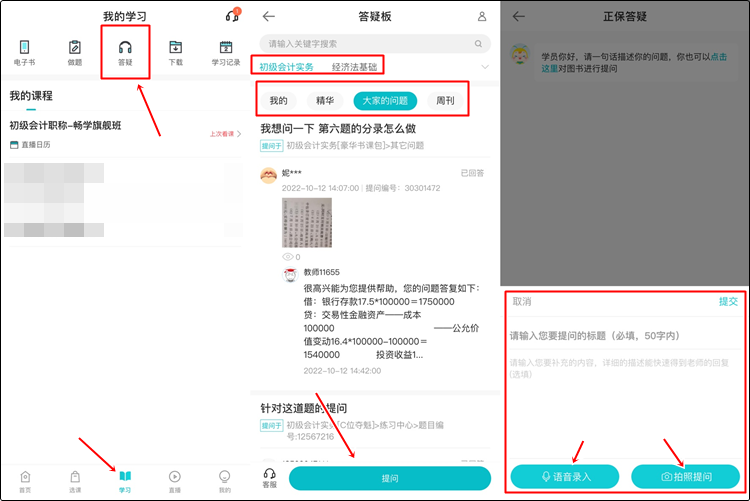This screenshot has height=501, width=750.
Task: Switch to 精华 filter pill
Action: point(325,100)
